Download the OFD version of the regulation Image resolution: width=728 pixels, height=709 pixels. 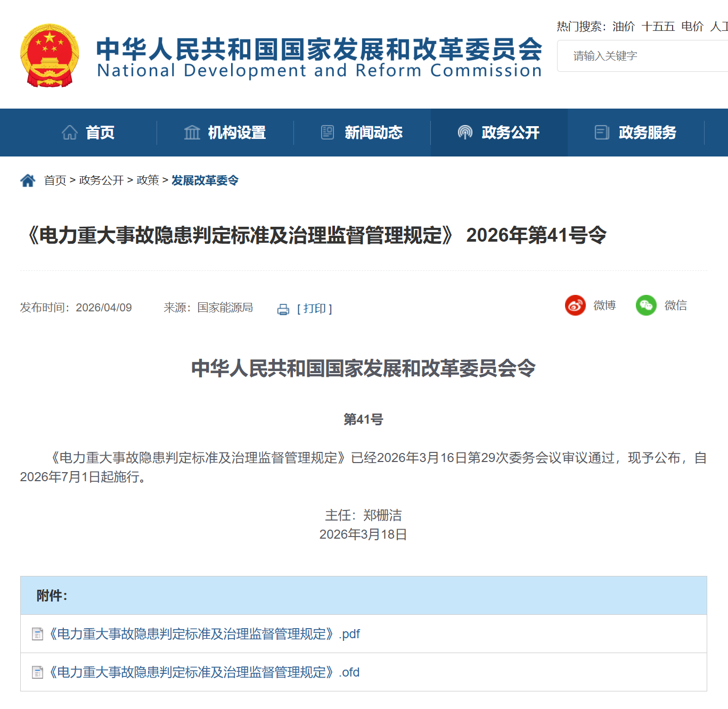202,672
